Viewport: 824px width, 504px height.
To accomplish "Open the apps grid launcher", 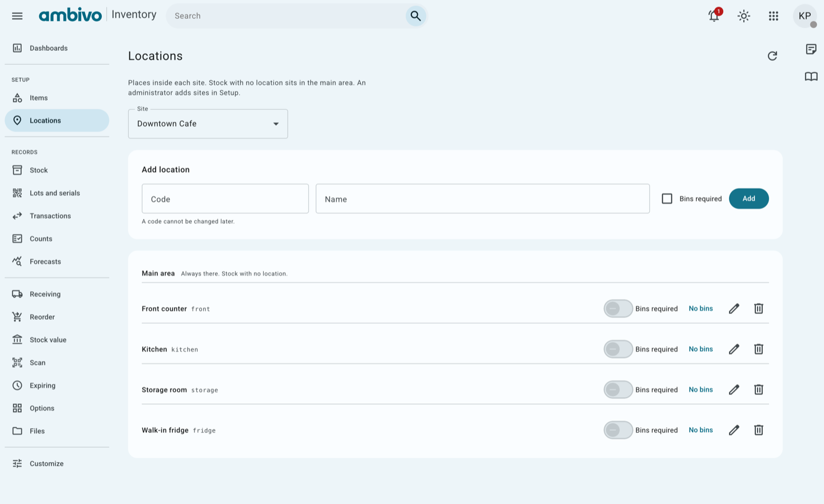I will tap(774, 16).
